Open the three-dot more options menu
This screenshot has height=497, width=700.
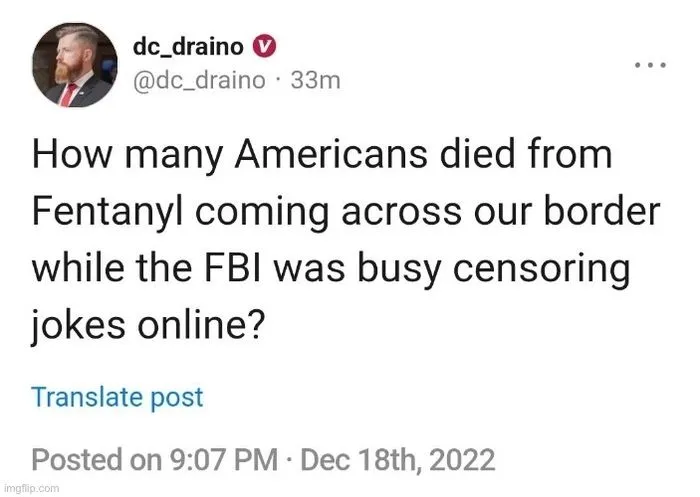coord(650,65)
